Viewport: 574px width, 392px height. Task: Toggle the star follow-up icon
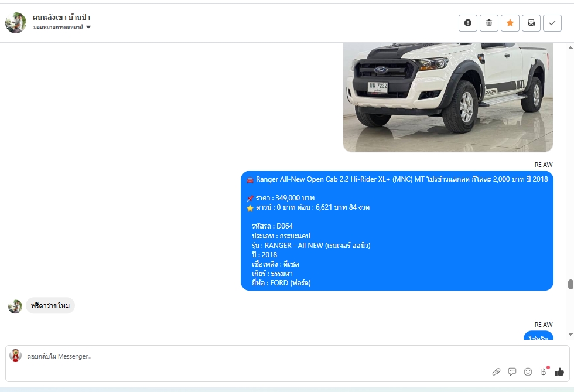(510, 23)
